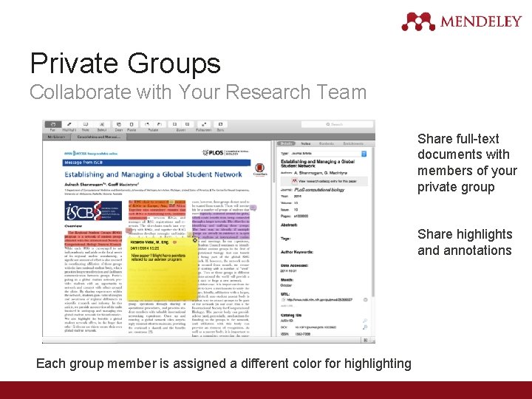Click the orange highlighted text block

coord(157,211)
